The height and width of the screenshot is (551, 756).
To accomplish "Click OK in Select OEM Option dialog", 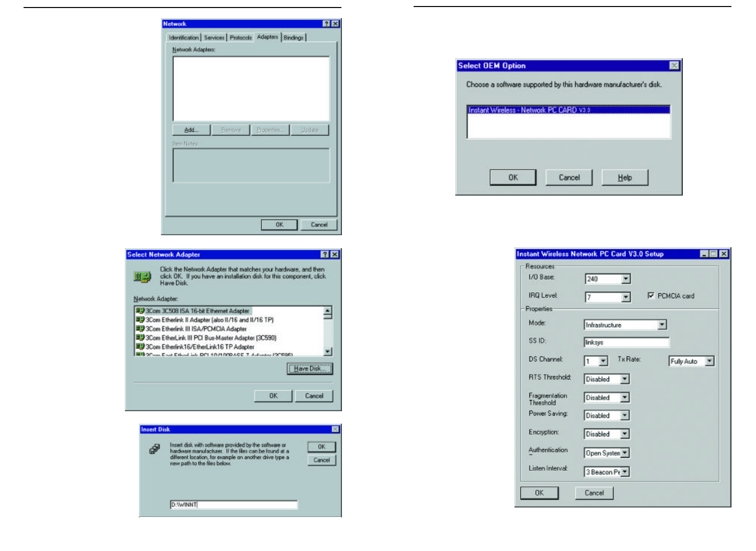I will coord(513,177).
